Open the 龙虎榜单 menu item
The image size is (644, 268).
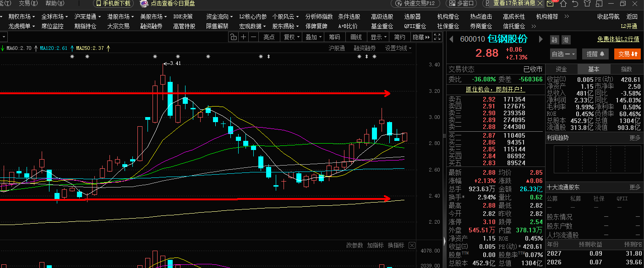coord(22,26)
